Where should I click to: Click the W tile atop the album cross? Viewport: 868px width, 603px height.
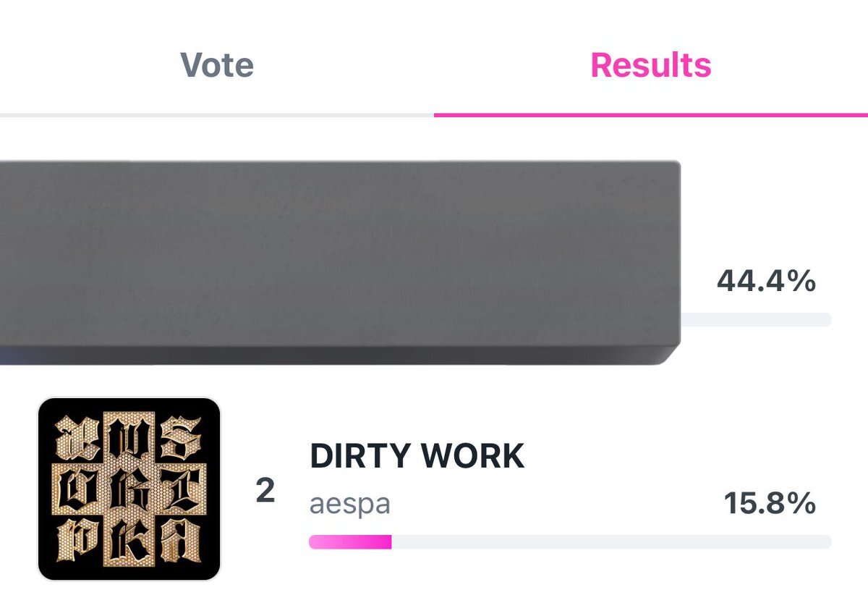129,438
